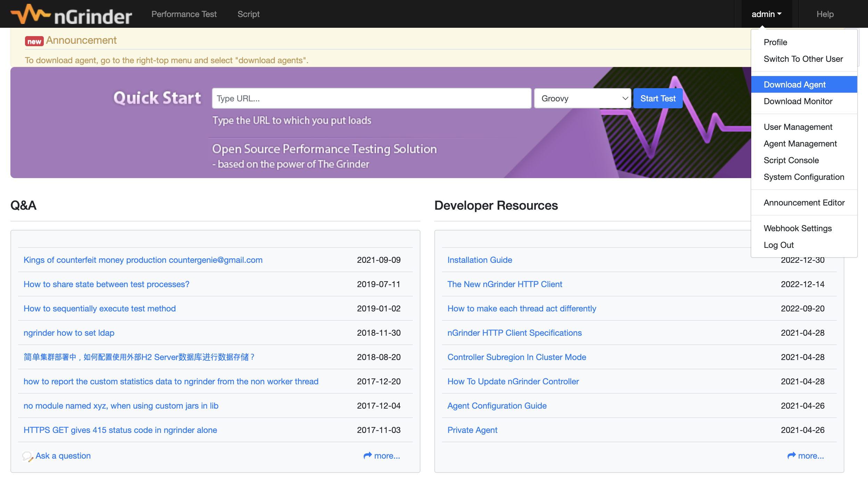Click the nGrinder logo
Screen dimensions: 868x502
pos(71,14)
